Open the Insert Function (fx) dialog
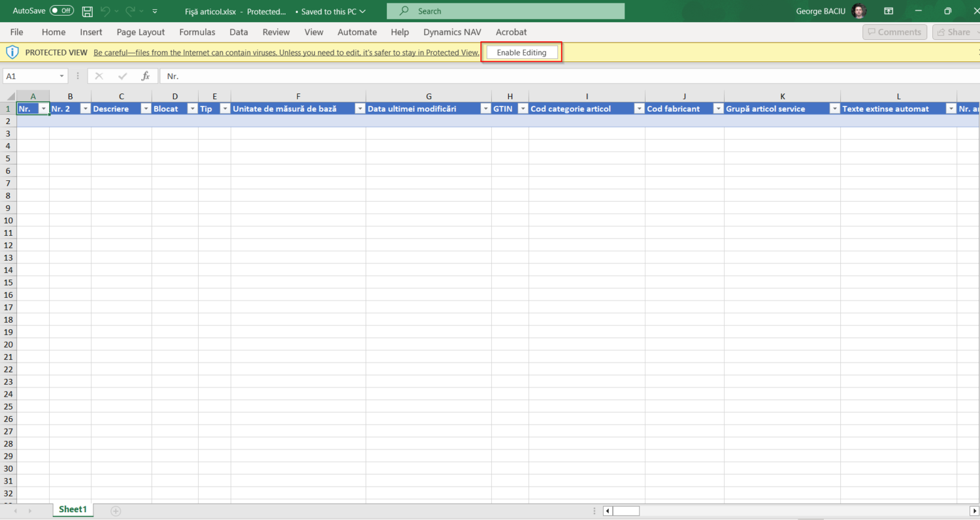The width and height of the screenshot is (980, 520). coord(146,76)
